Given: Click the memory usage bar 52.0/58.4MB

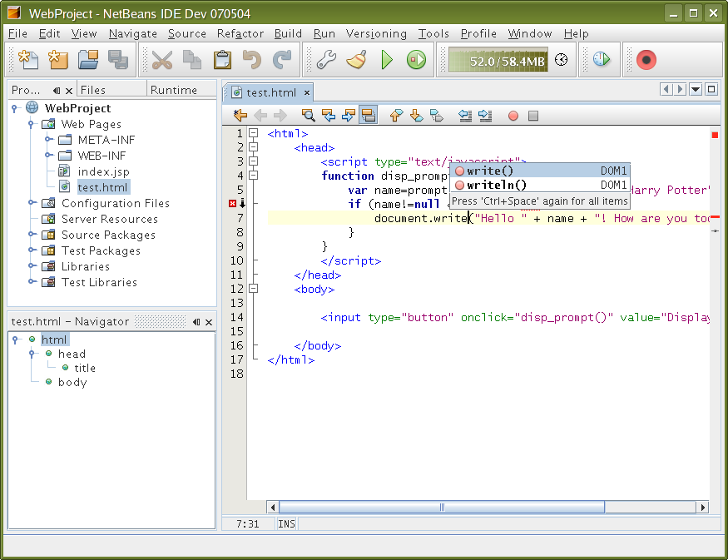Looking at the screenshot, I should tap(498, 60).
